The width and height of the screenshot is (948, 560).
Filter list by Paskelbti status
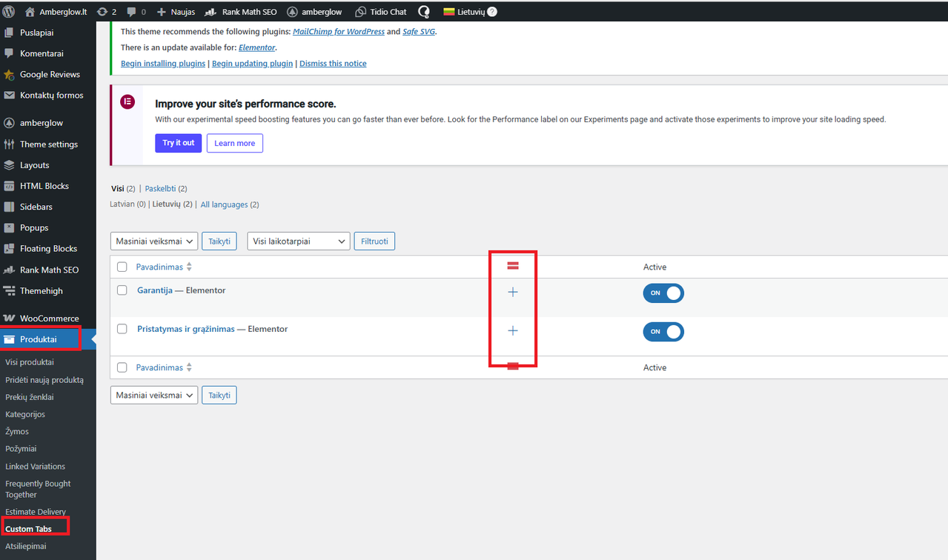160,189
